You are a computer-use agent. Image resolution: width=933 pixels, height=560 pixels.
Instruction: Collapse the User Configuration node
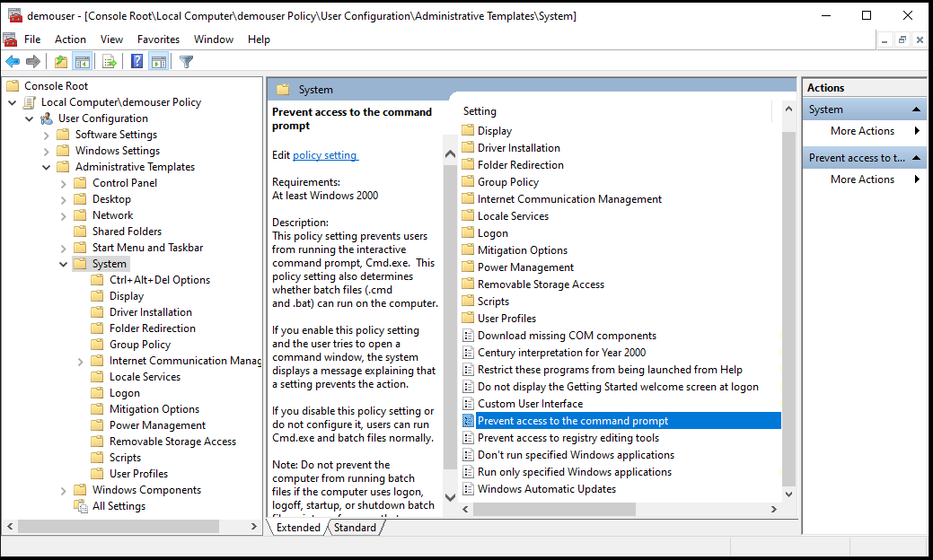tap(29, 118)
